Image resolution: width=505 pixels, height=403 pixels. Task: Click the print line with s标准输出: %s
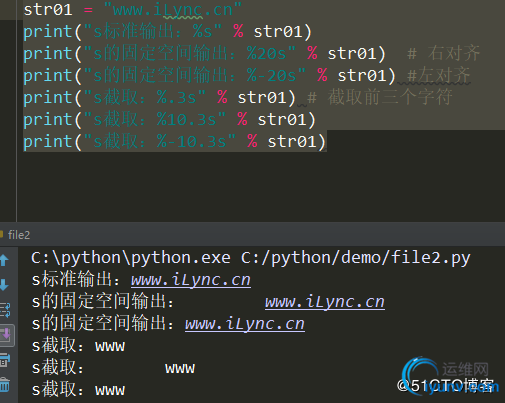167,32
